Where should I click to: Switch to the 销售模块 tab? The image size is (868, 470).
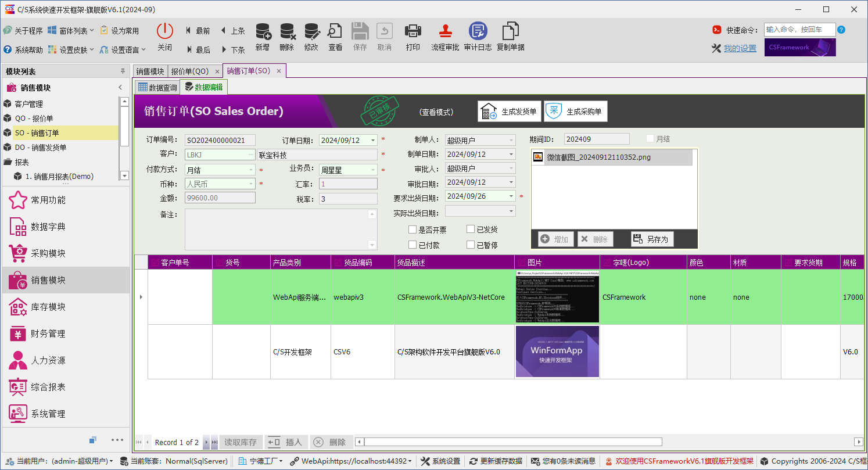150,71
